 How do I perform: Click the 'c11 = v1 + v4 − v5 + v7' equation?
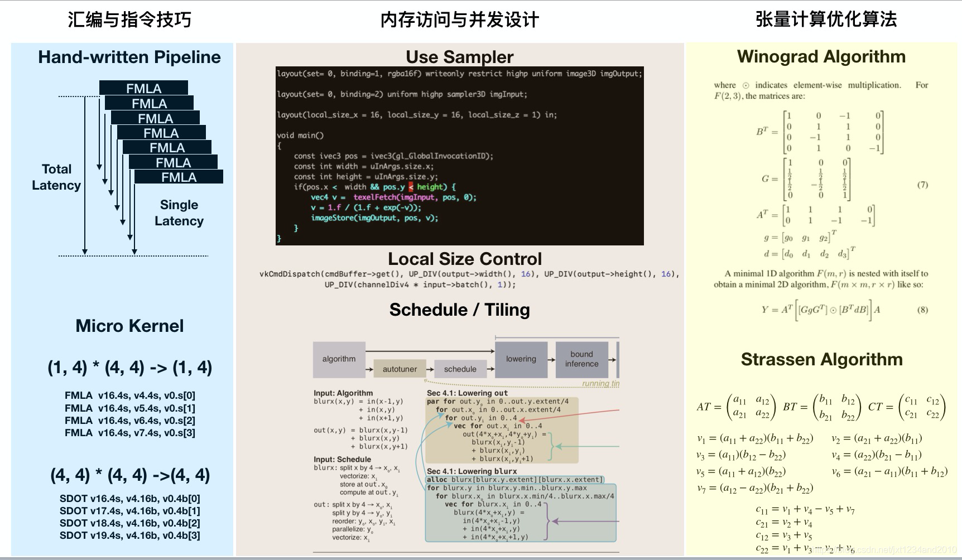[805, 509]
